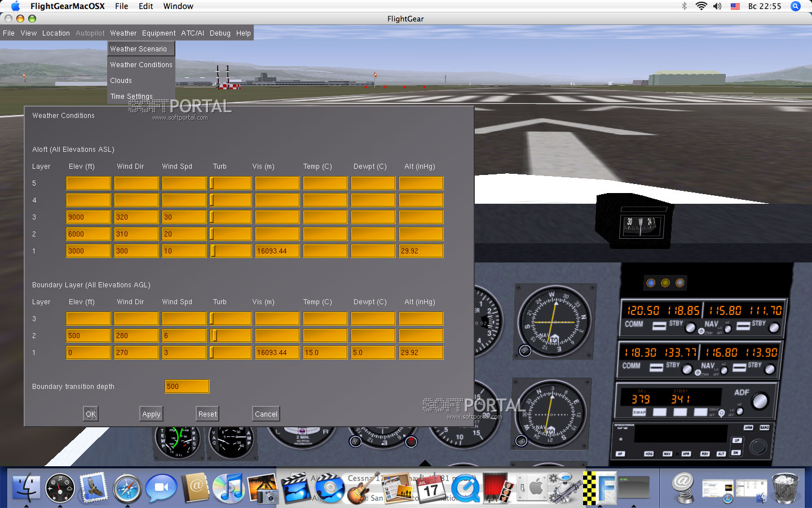Open Photo Booth from the dock
The width and height of the screenshot is (812, 508).
tap(499, 488)
